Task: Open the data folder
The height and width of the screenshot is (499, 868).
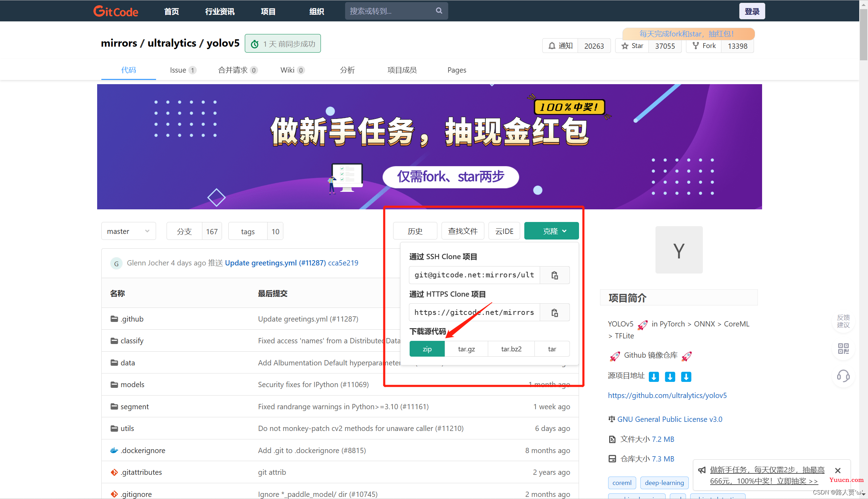Action: point(128,363)
